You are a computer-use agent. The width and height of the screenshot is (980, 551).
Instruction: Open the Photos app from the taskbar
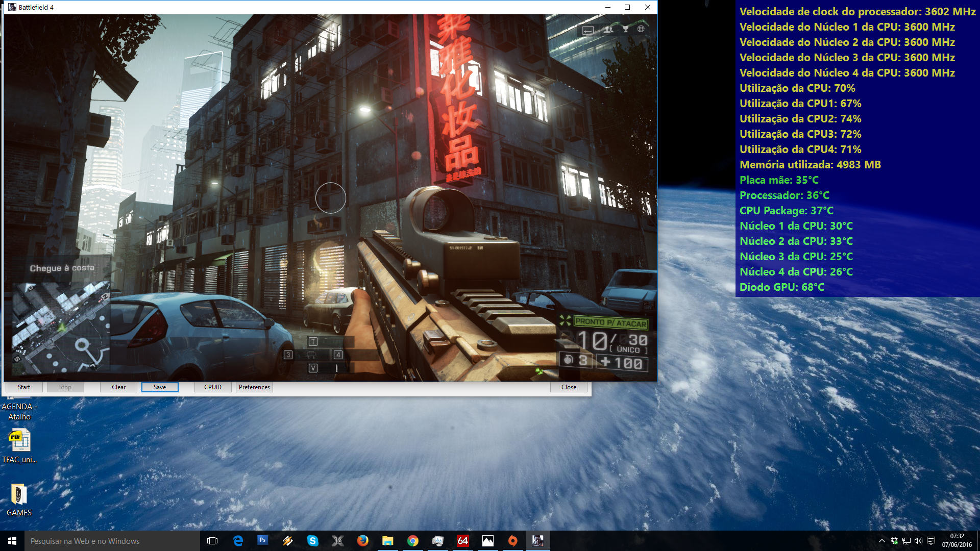(x=487, y=541)
